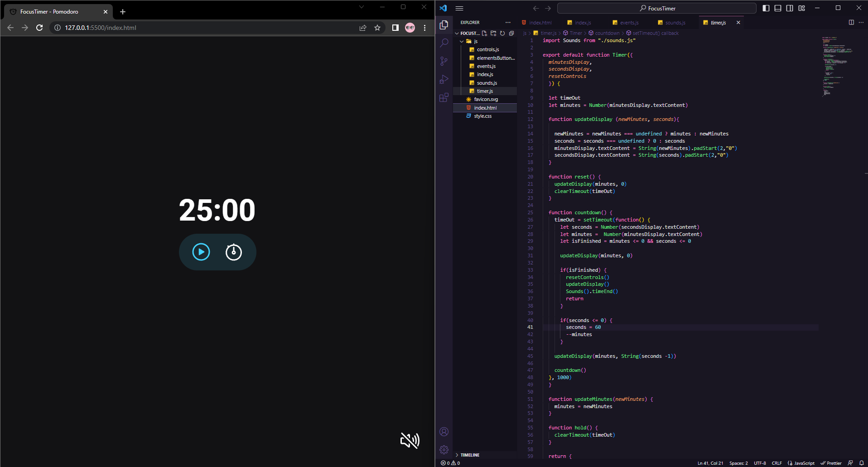Switch to index.html editor tab
Image resolution: width=868 pixels, height=467 pixels.
pyautogui.click(x=540, y=23)
